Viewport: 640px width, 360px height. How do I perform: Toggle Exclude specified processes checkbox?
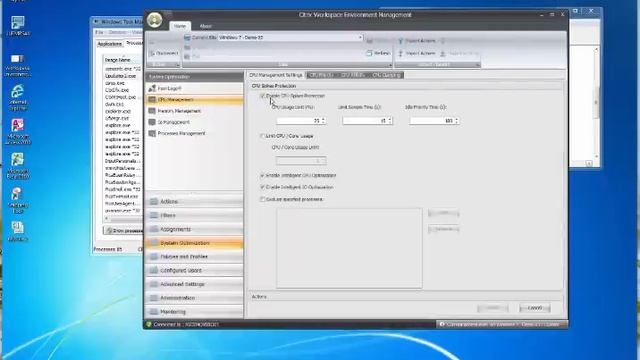click(262, 199)
